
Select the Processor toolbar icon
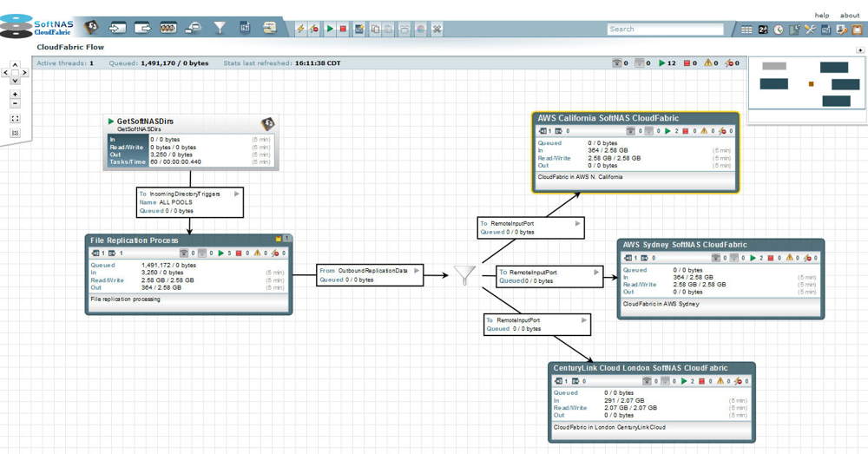click(x=91, y=27)
